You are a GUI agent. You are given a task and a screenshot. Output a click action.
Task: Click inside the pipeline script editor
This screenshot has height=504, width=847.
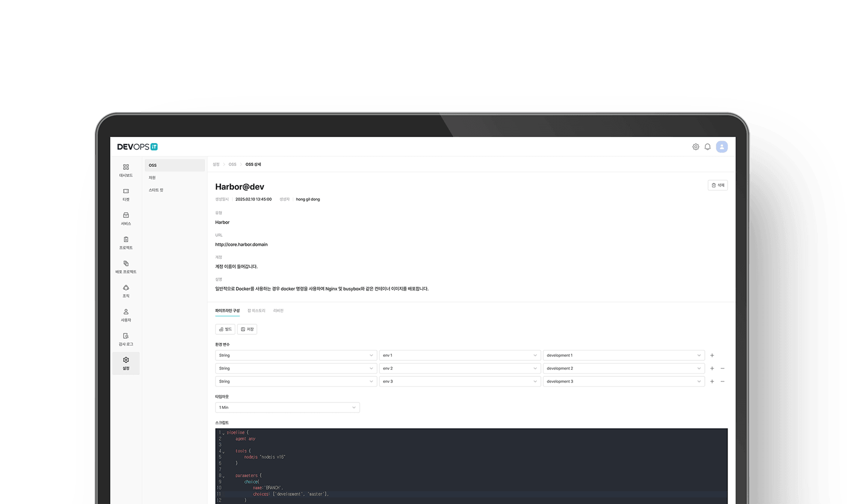point(471,464)
